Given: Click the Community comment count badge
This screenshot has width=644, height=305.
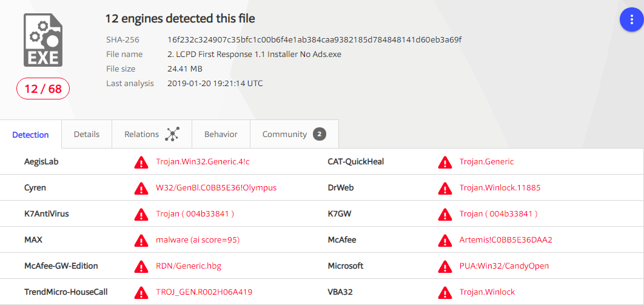Looking at the screenshot, I should (x=320, y=135).
